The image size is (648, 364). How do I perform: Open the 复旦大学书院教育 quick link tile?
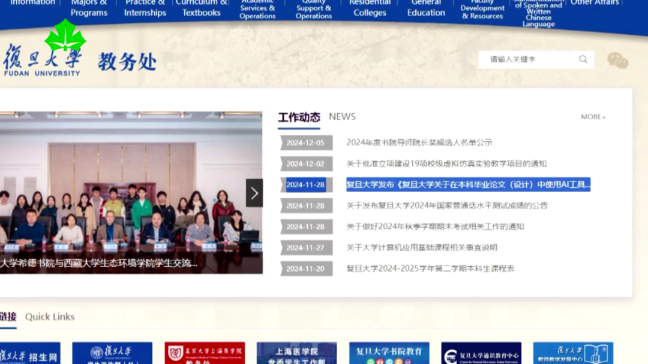click(389, 353)
